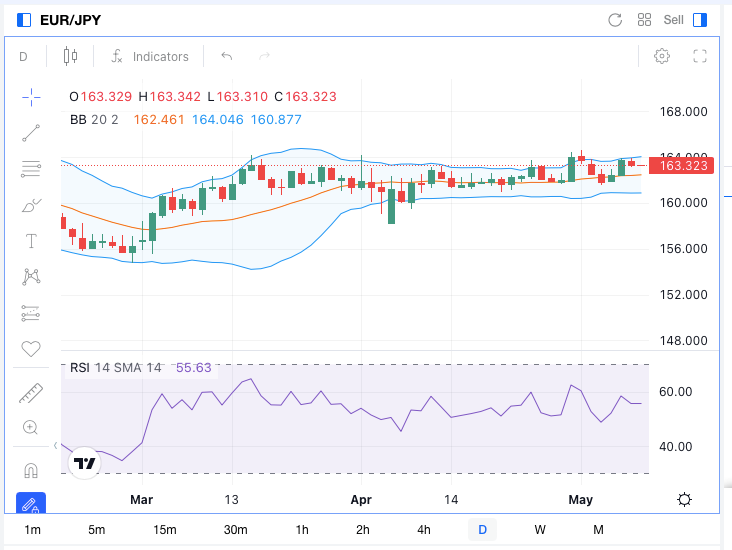Expand the hidden drawing toolbar arrow
Image resolution: width=732 pixels, height=550 pixels.
click(x=56, y=446)
